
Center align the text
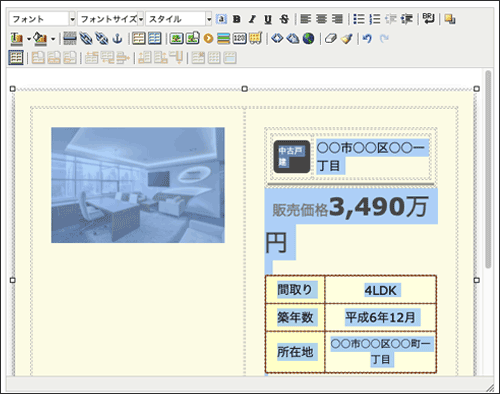tap(321, 19)
